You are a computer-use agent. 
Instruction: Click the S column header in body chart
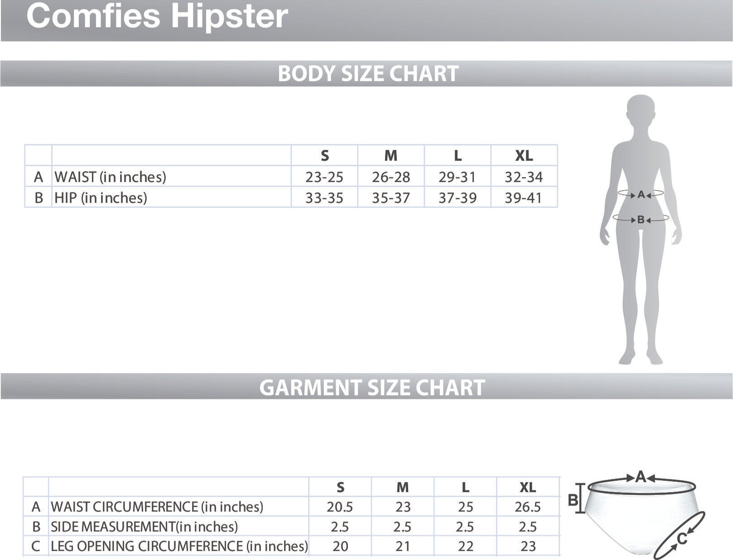[324, 156]
